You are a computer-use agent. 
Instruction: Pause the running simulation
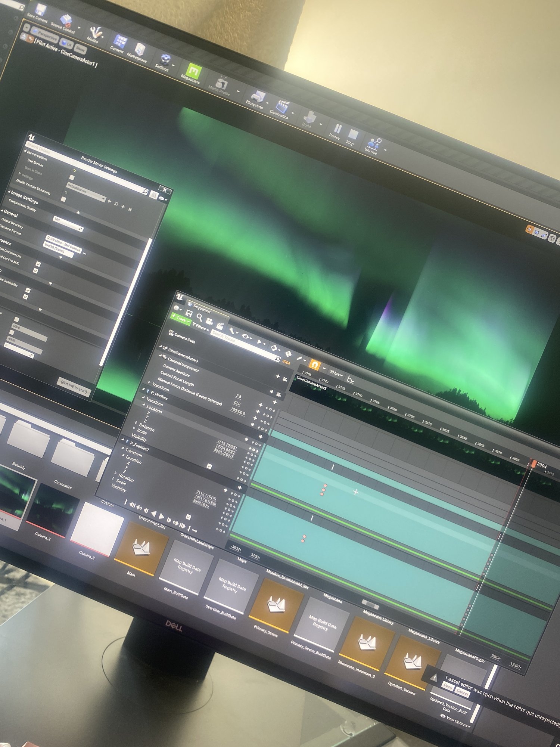pyautogui.click(x=337, y=129)
